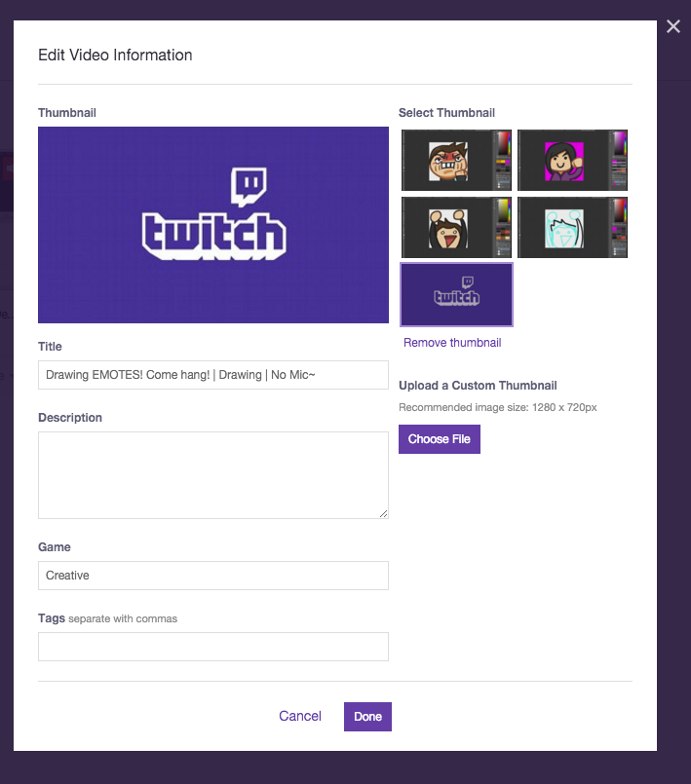Select the angry red-faced emote thumbnail
The width and height of the screenshot is (691, 784).
456,160
